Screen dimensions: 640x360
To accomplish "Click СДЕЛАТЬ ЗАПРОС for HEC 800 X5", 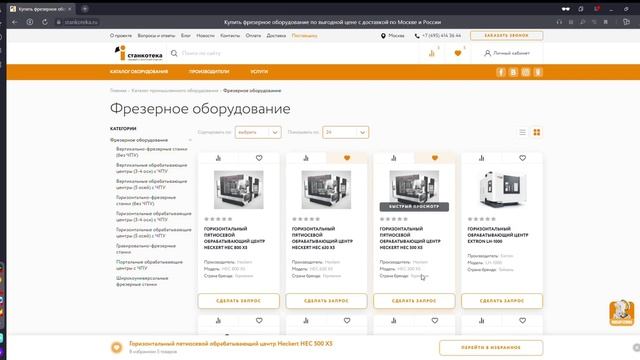I will click(238, 301).
